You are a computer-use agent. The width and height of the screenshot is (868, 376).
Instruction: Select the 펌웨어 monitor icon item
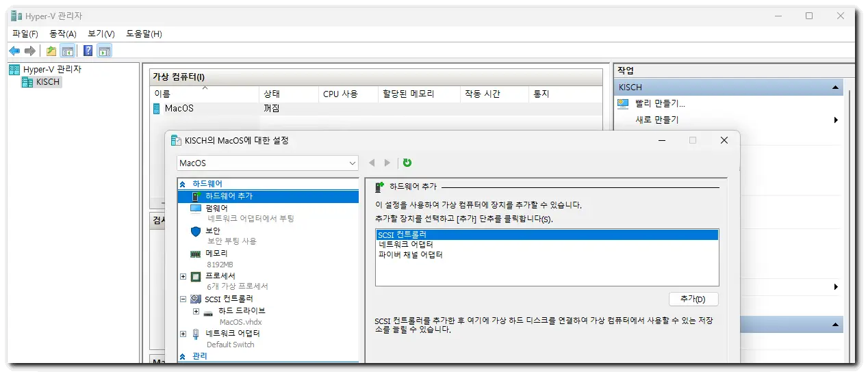(x=196, y=208)
